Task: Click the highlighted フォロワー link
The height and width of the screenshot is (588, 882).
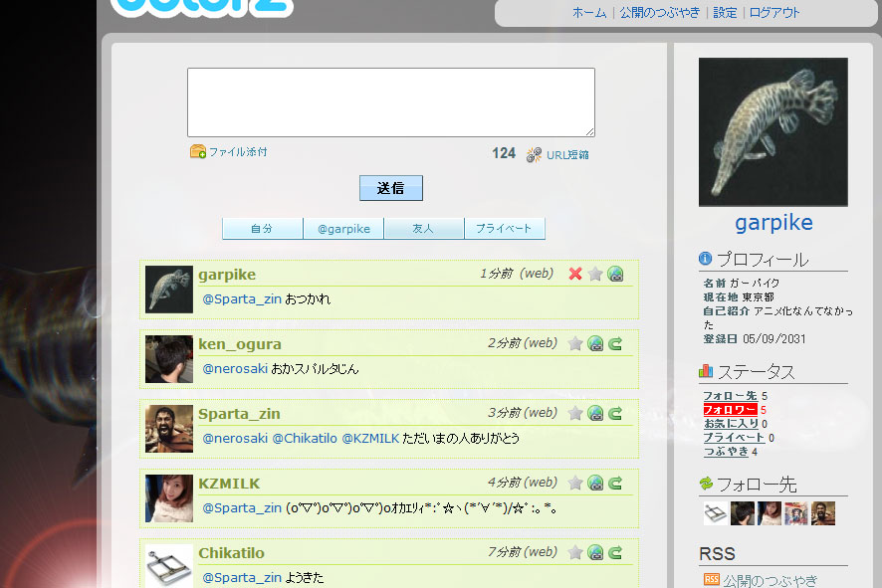Action: coord(731,410)
